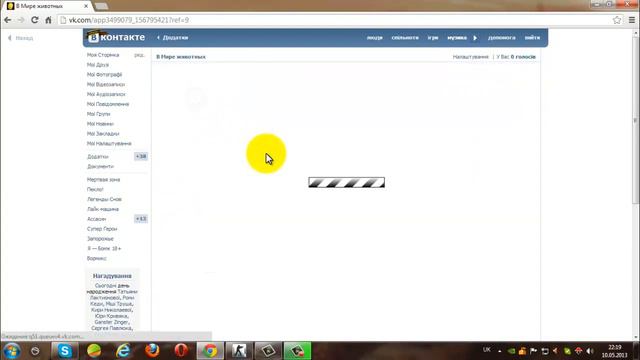Open Firefox from the taskbar
The height and width of the screenshot is (360, 640).
pos(152,351)
